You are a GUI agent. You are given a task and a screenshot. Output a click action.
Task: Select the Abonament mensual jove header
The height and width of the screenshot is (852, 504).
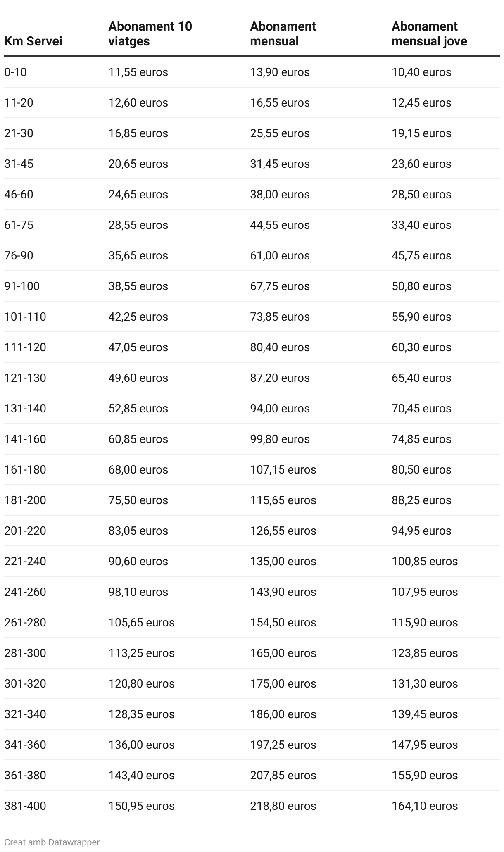click(429, 34)
